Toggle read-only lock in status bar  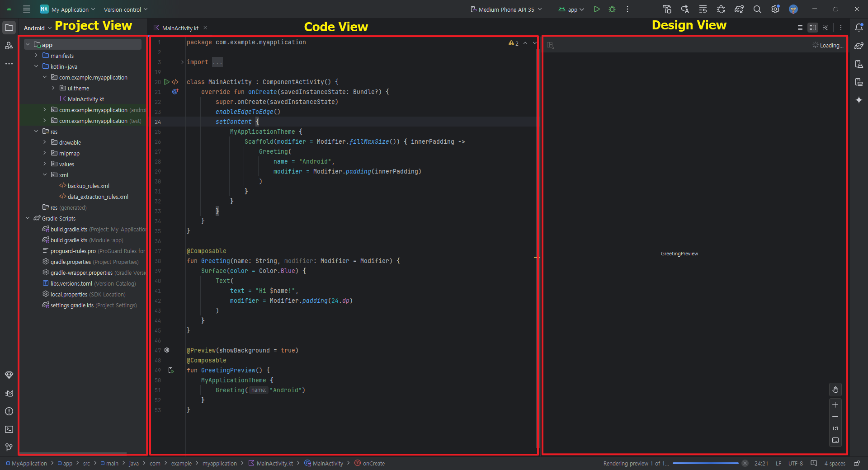(x=856, y=463)
